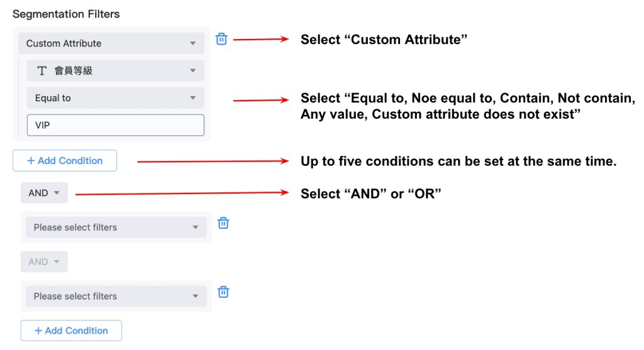Remove the bottom "Please select filters" row via trash

(x=223, y=292)
